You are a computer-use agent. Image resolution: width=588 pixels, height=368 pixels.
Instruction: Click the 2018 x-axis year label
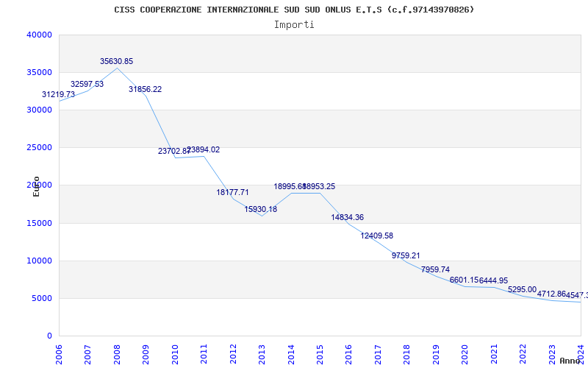[407, 354]
